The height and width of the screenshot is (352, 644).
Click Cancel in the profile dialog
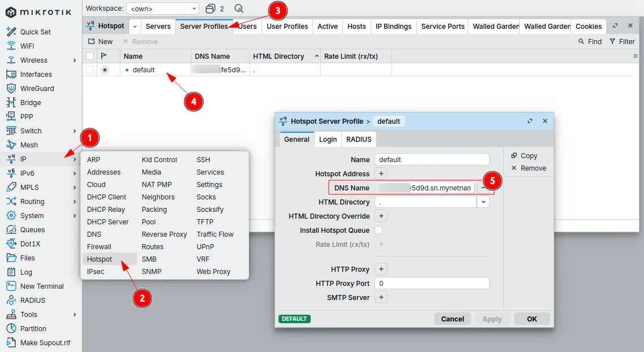pyautogui.click(x=452, y=319)
